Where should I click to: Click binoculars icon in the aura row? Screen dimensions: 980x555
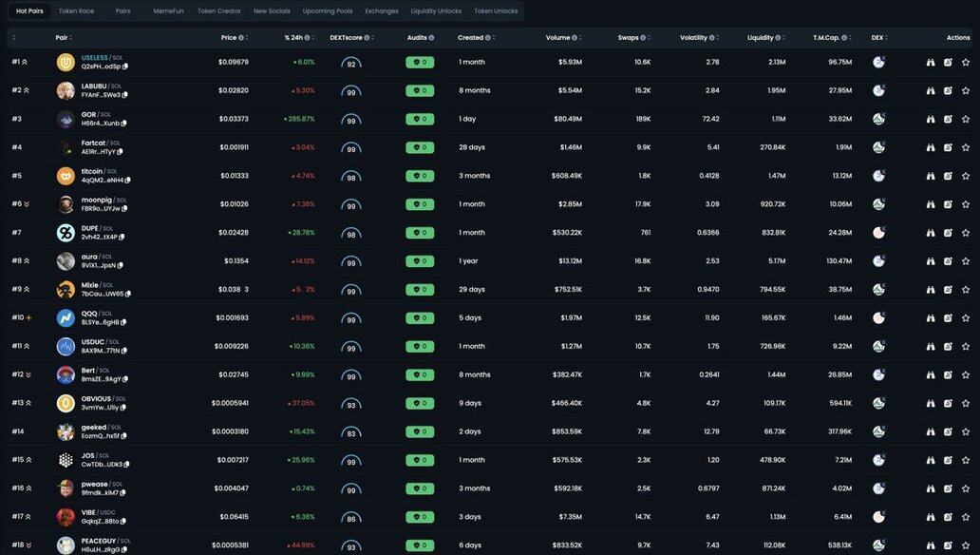click(x=931, y=261)
